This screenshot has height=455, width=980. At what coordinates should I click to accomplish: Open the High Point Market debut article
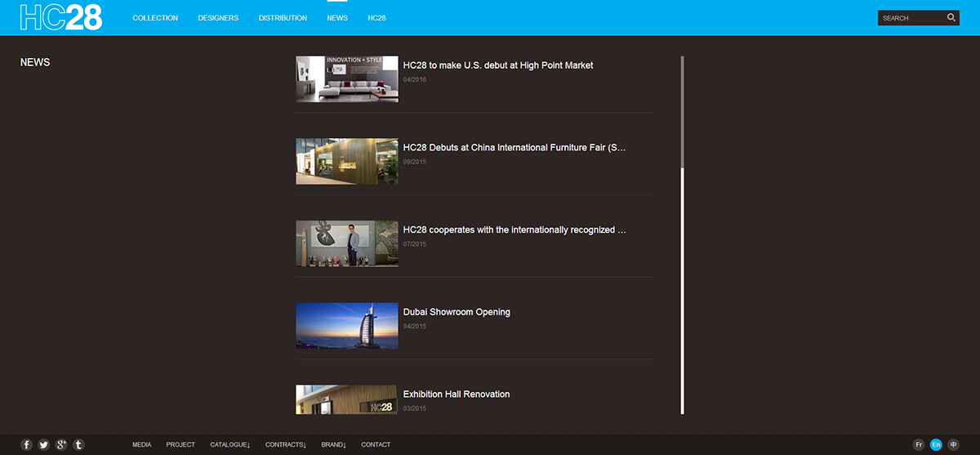point(497,65)
